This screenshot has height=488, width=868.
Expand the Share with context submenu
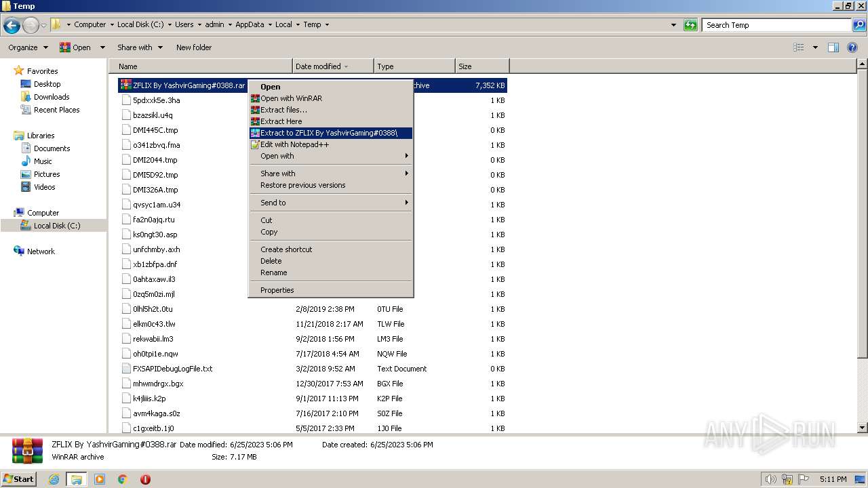(331, 174)
